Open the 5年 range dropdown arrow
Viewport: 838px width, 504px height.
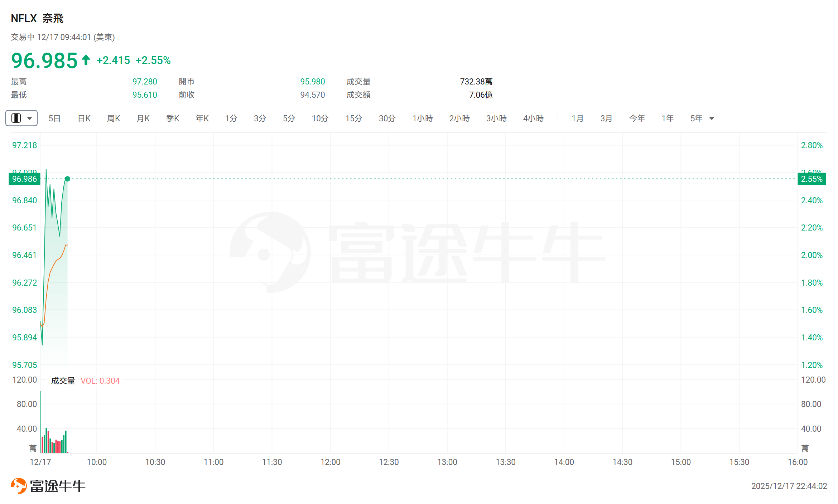(x=712, y=118)
